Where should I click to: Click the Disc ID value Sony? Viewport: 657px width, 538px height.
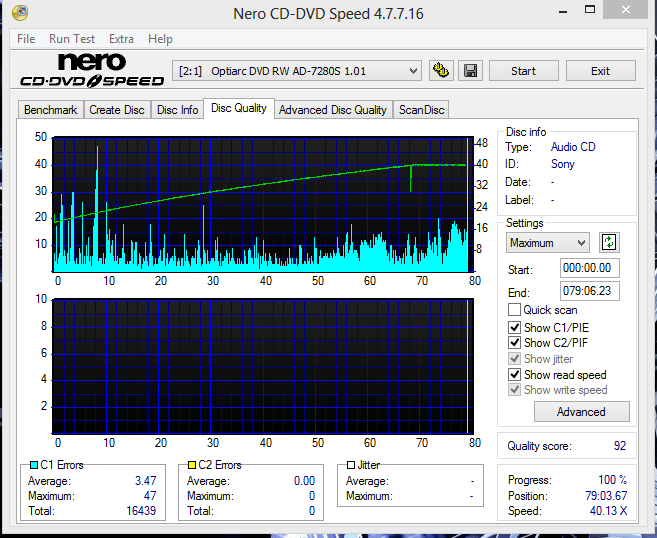pos(562,164)
